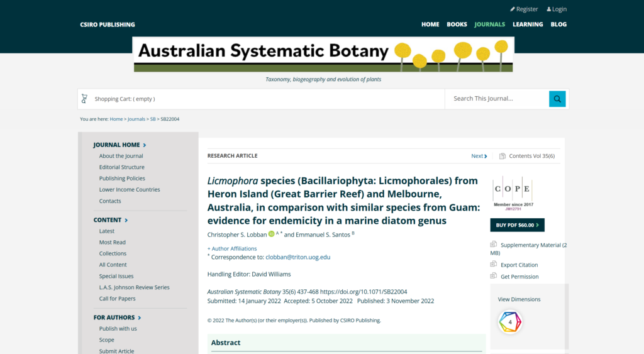
Task: Click the Licmophora article title
Action: [343, 201]
